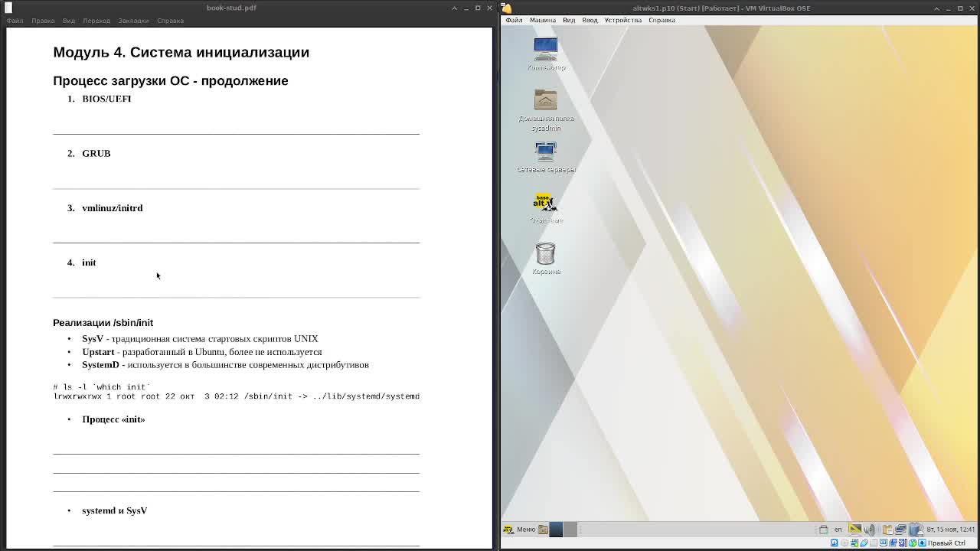Click the vmlinuz/initrd list item
The image size is (980, 551).
click(x=113, y=208)
